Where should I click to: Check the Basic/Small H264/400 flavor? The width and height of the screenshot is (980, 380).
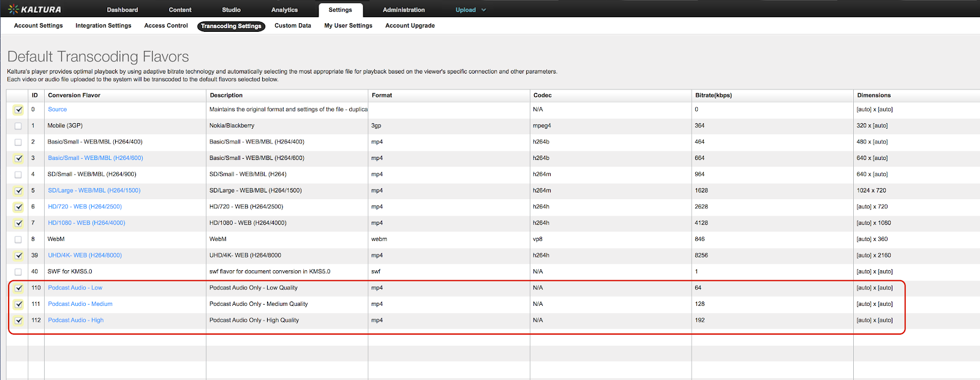point(18,142)
